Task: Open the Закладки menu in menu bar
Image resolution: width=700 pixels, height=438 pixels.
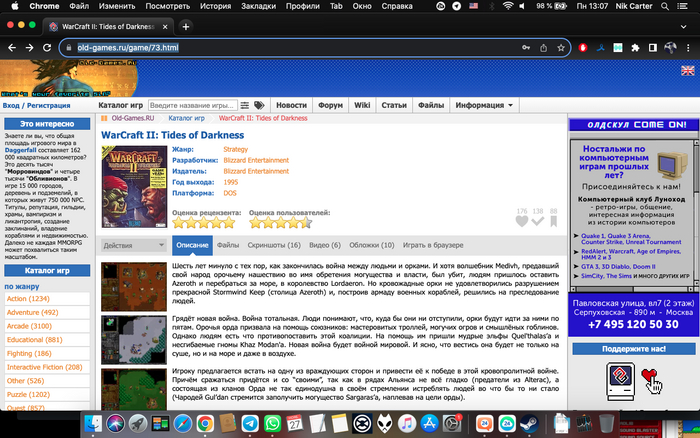Action: (258, 6)
